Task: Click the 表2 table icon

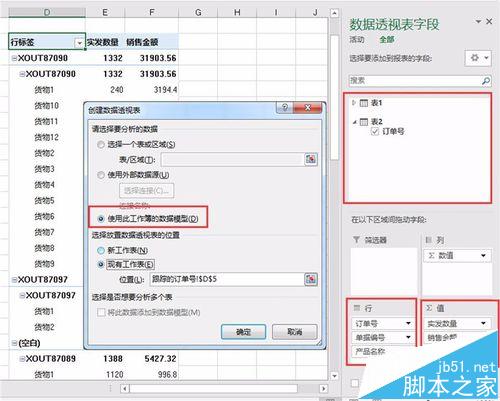Action: pos(364,122)
